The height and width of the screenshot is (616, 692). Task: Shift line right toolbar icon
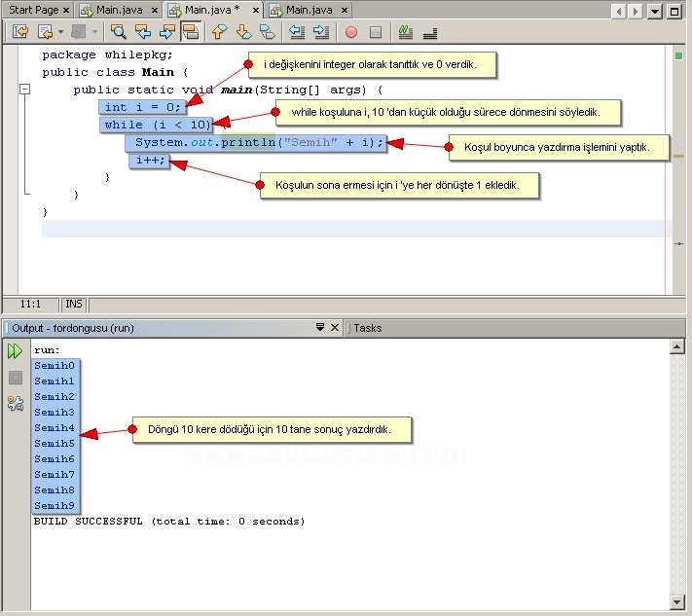pos(321,32)
